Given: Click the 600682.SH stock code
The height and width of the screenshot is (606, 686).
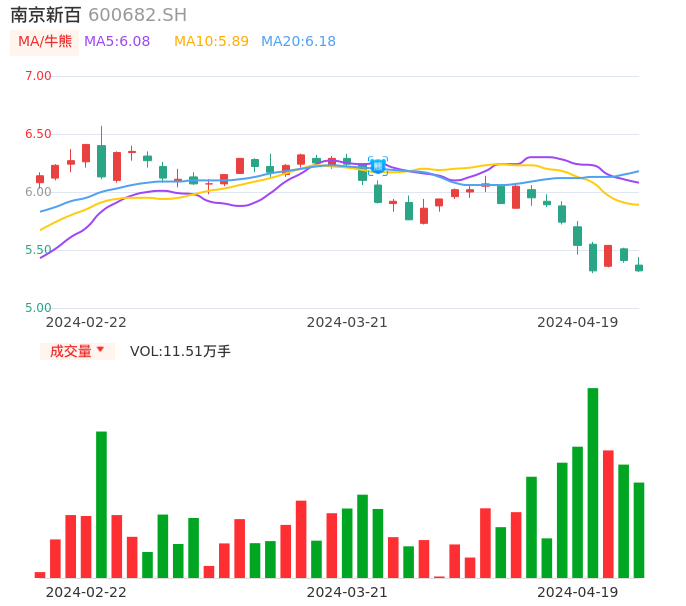Looking at the screenshot, I should [x=137, y=15].
